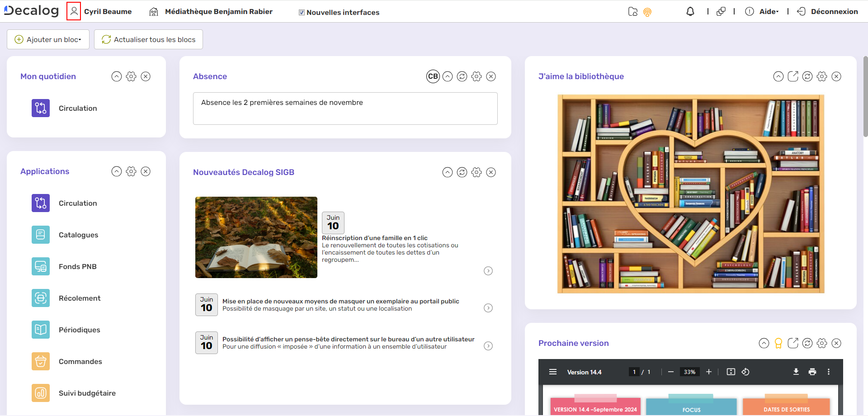868x416 pixels.
Task: Open the Aide dropdown menu
Action: tap(768, 12)
